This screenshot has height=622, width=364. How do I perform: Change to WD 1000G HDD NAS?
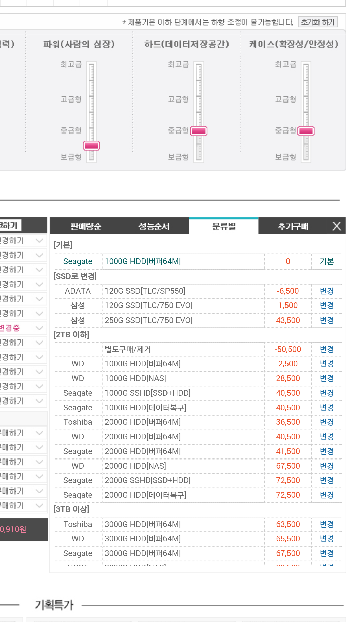pos(326,378)
